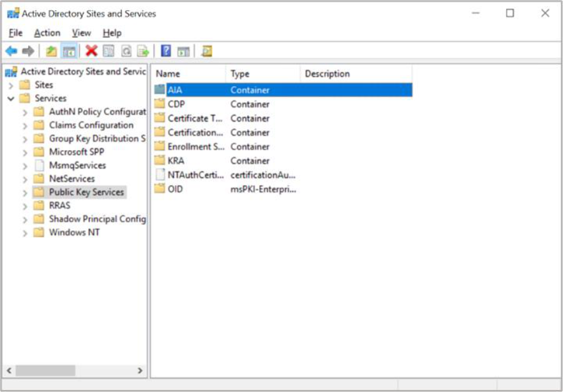This screenshot has height=392, width=563.
Task: Click the Type column header
Action: (262, 74)
